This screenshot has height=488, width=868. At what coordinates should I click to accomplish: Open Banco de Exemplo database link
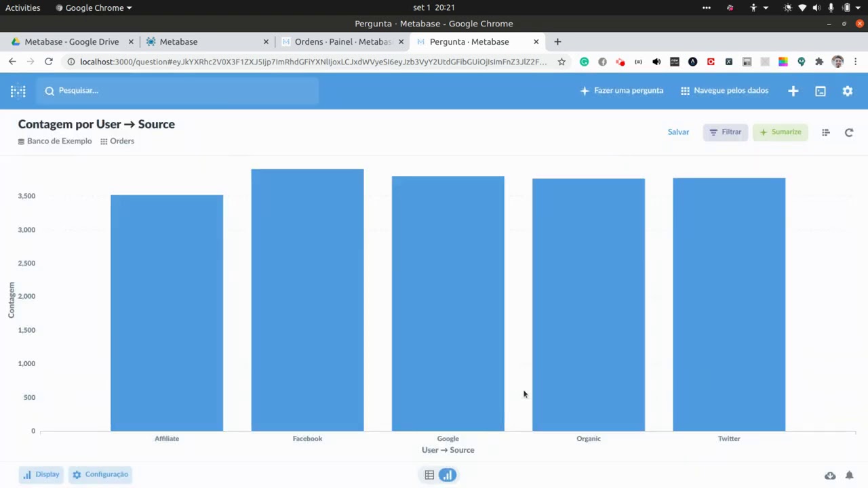[55, 141]
